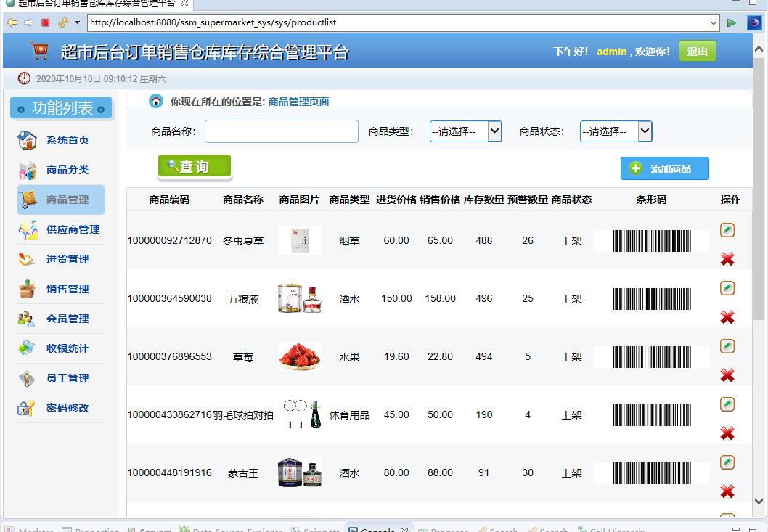Screen dimensions: 768x532
Task: Click the 退出 logout button
Action: click(x=696, y=52)
